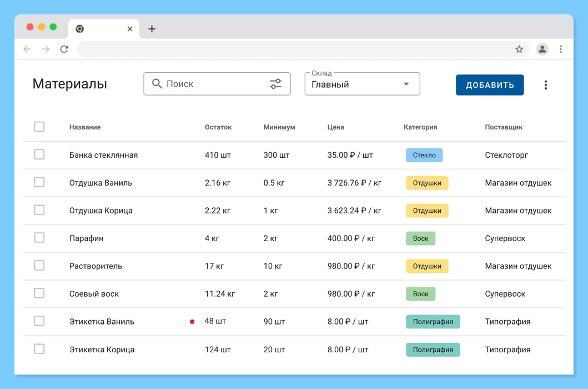Click the magnifier icon in Поиск field
This screenshot has width=588, height=389.
click(157, 83)
